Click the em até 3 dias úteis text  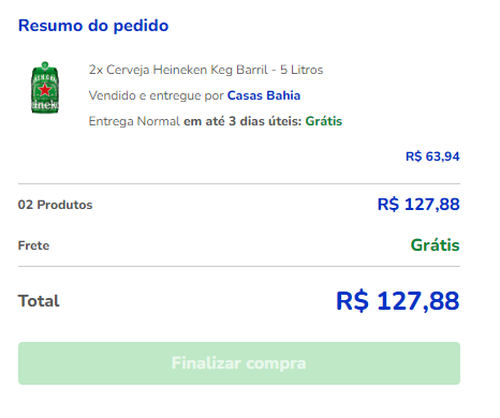click(x=243, y=121)
